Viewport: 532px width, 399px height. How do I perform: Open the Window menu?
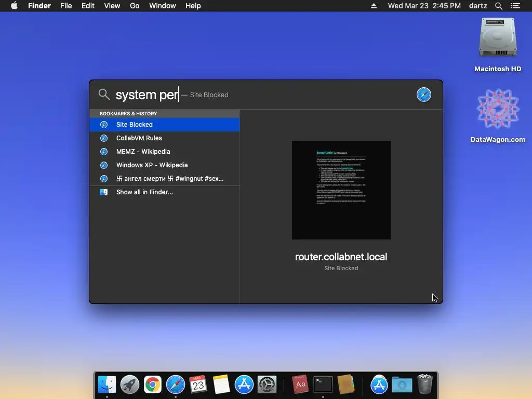pos(163,6)
